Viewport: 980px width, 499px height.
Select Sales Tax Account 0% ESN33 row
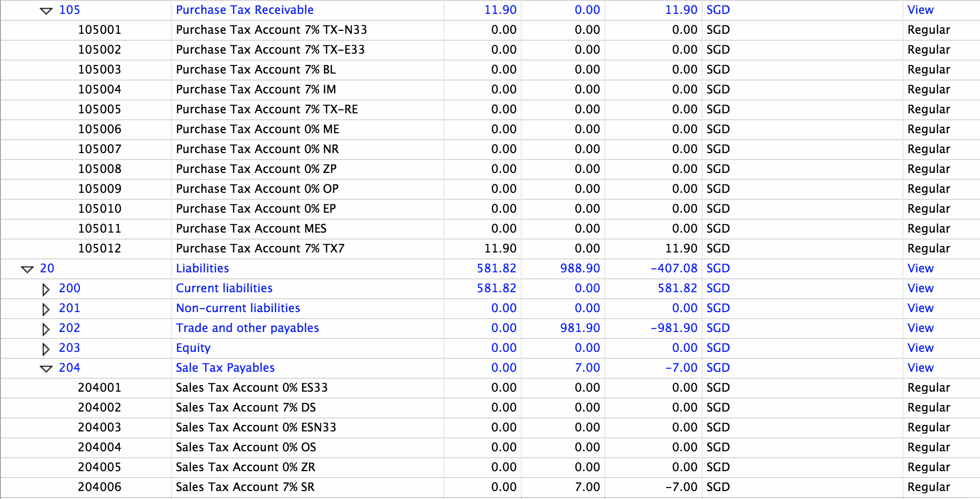[490, 427]
